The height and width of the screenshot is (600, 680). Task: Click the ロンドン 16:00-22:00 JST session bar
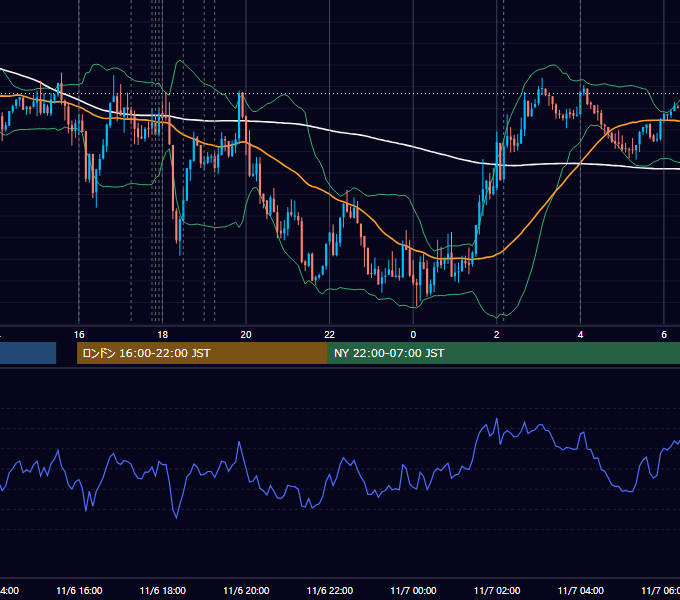[202, 353]
